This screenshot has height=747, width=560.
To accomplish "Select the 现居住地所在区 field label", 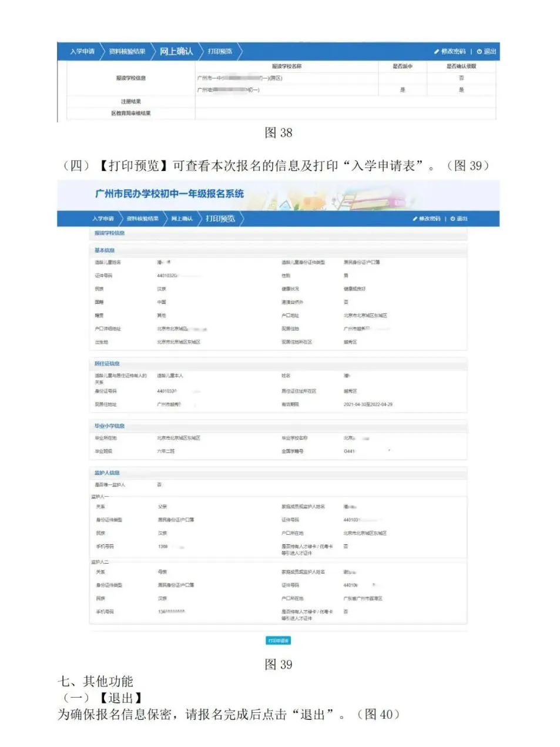I will [x=297, y=342].
